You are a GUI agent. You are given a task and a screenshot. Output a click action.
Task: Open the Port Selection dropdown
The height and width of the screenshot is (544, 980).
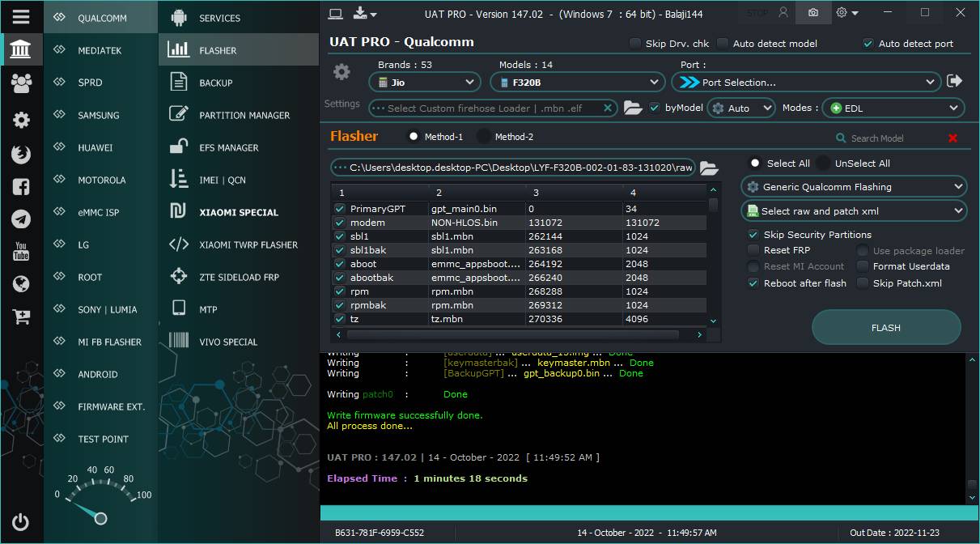point(807,82)
